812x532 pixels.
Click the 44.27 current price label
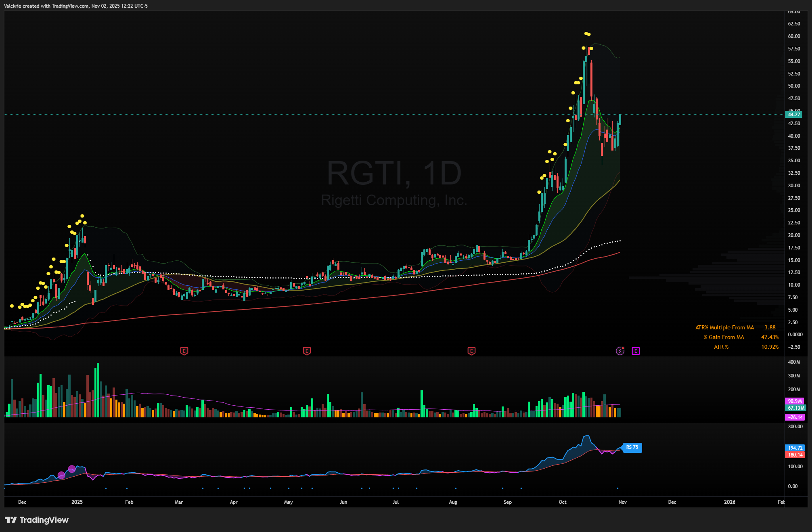(794, 115)
